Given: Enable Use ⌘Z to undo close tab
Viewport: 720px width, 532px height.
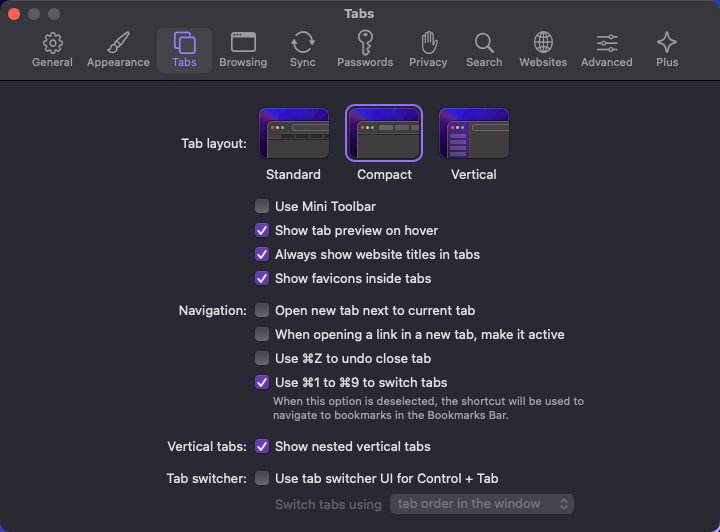Looking at the screenshot, I should (262, 358).
